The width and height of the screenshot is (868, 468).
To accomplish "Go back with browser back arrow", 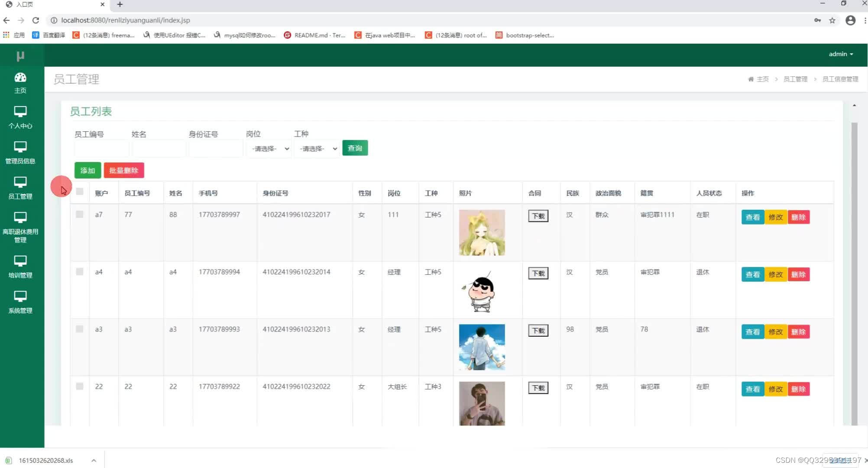I will 6,20.
